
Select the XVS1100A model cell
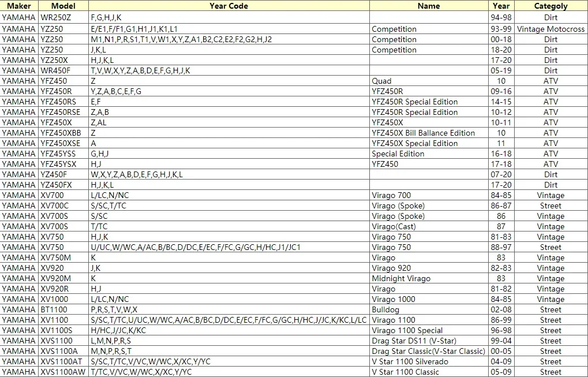pyautogui.click(x=63, y=351)
